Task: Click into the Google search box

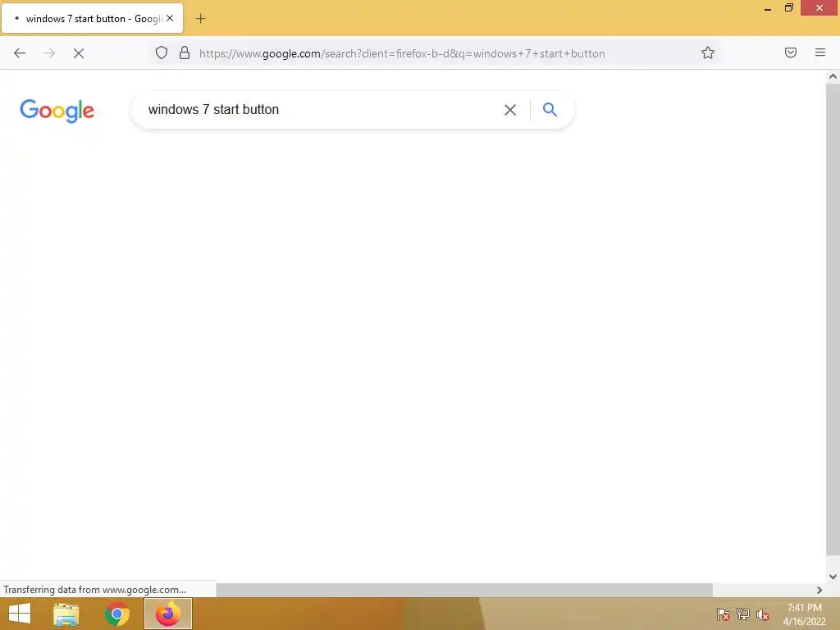Action: click(322, 109)
